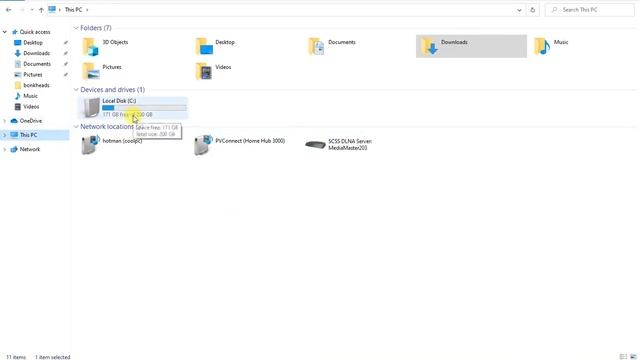Select the Pictures folder icon in Folders
This screenshot has height=360, width=640.
point(91,71)
